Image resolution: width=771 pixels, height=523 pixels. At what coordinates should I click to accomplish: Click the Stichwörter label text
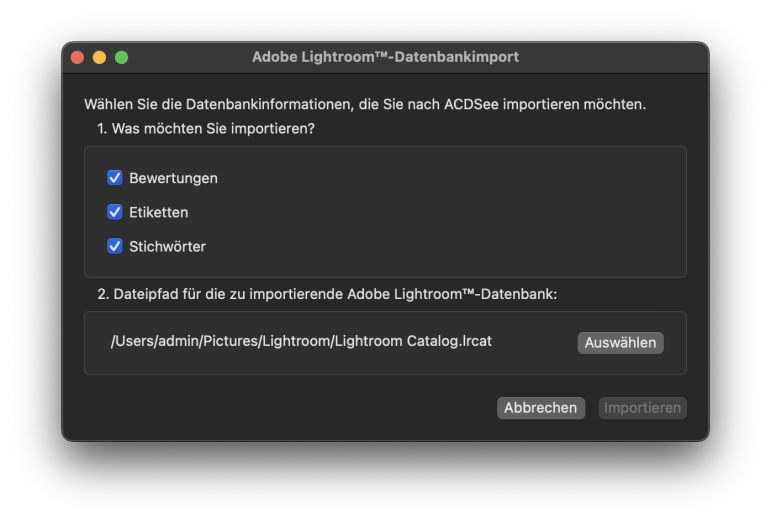point(167,246)
